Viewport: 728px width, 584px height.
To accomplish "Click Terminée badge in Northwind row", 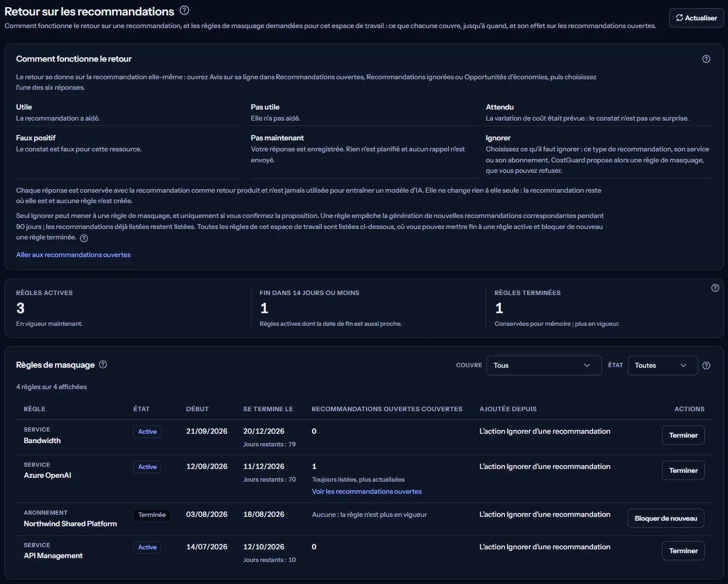I will (x=152, y=515).
